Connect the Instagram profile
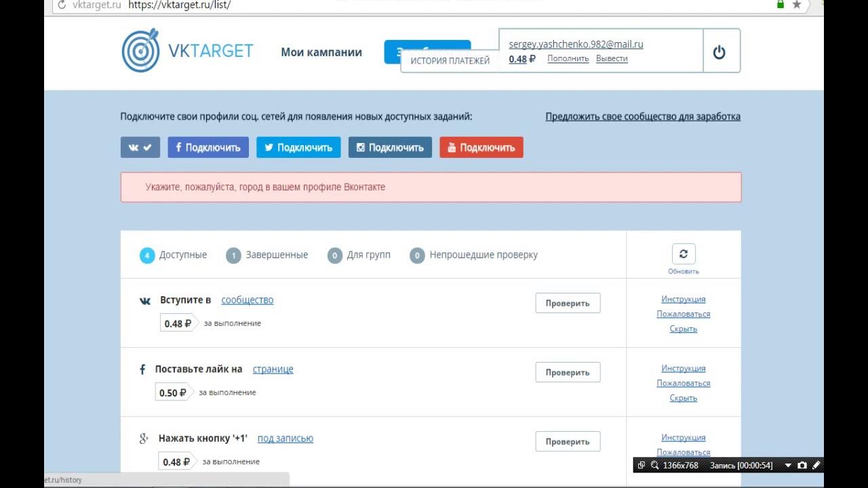 click(x=390, y=147)
